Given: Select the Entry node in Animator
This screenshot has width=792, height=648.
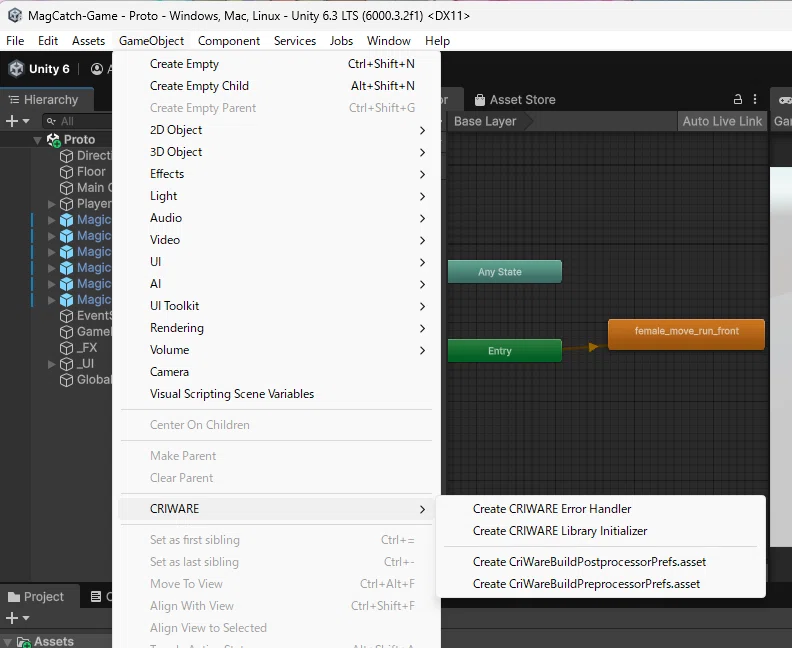Looking at the screenshot, I should coord(505,351).
